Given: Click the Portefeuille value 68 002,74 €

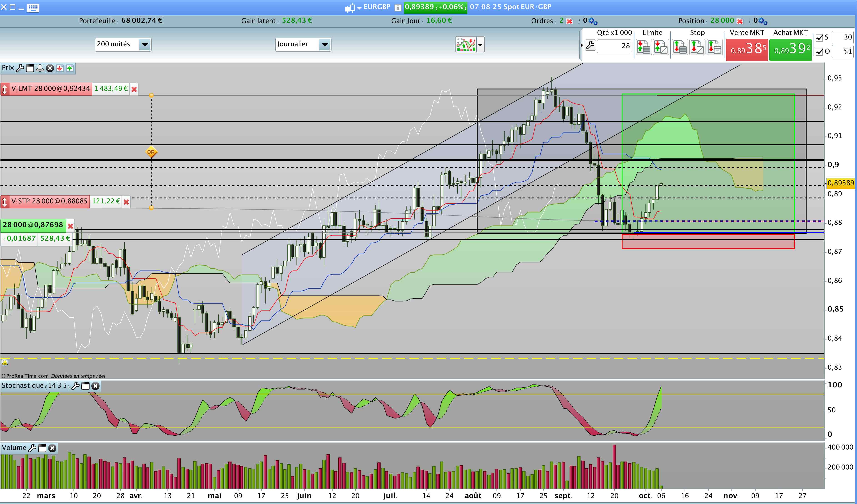Looking at the screenshot, I should click(142, 20).
